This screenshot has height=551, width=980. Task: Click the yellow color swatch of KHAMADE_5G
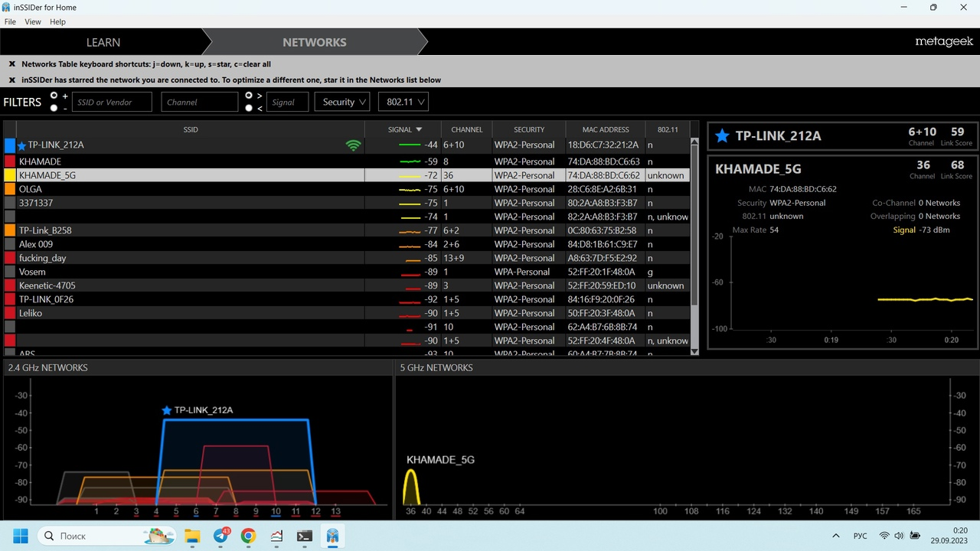[10, 175]
